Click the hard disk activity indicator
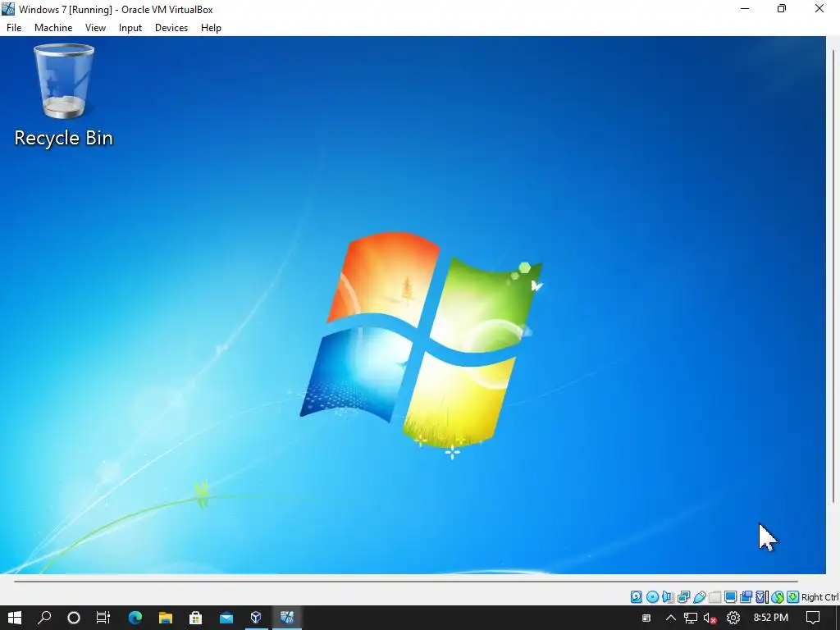The width and height of the screenshot is (840, 630). click(x=637, y=597)
